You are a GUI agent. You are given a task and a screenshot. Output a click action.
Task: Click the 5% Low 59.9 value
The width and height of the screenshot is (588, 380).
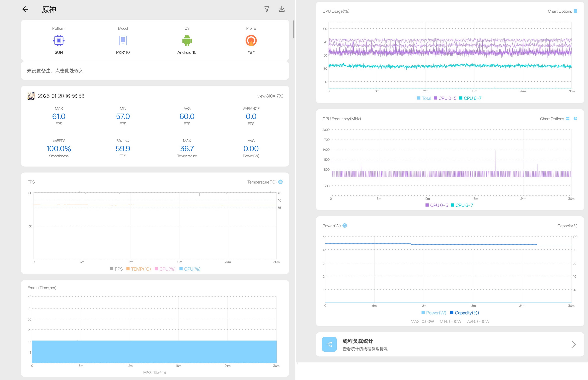pyautogui.click(x=123, y=149)
